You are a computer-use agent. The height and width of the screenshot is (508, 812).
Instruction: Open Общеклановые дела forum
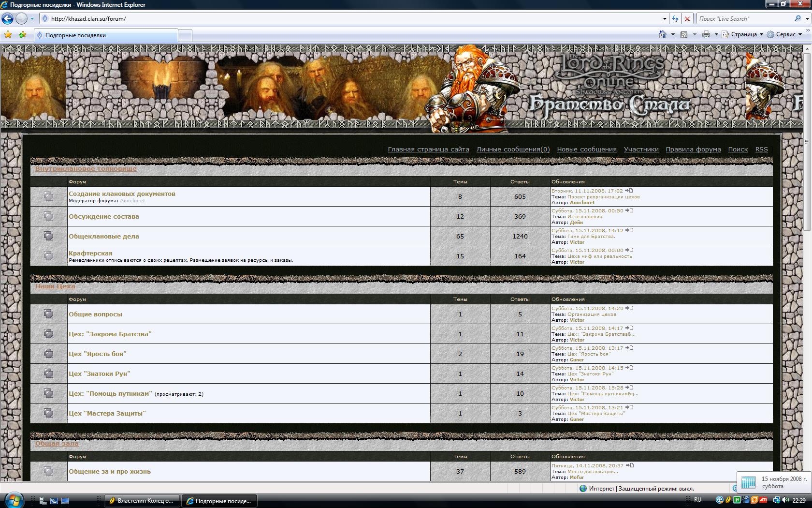[x=103, y=236]
